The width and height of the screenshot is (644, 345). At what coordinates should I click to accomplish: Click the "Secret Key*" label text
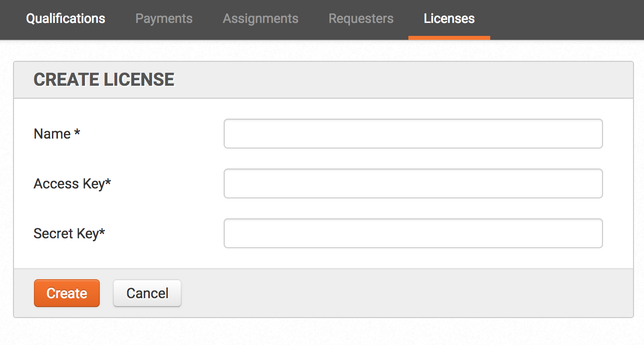(x=69, y=233)
